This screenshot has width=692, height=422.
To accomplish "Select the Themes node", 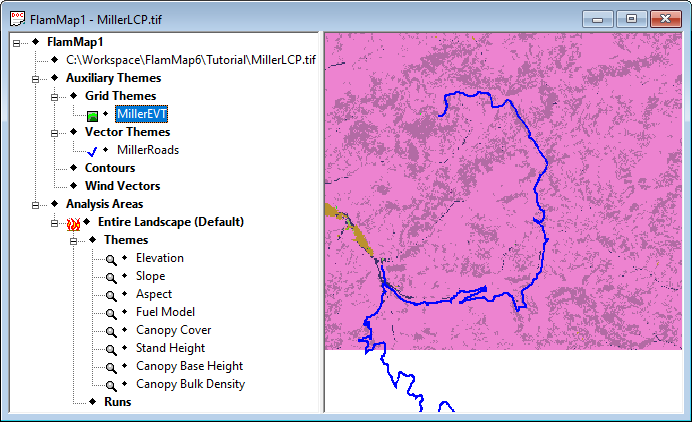I will (x=126, y=240).
